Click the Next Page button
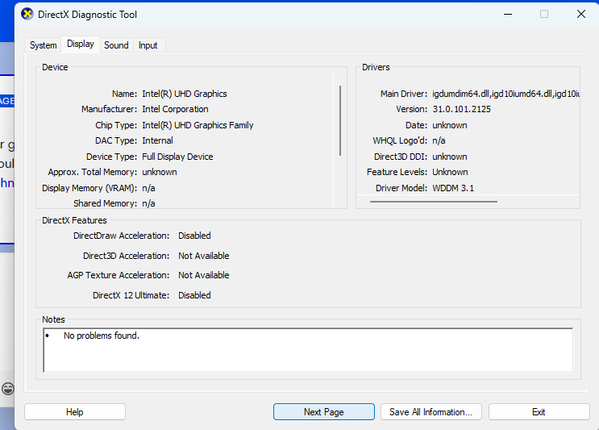 click(324, 412)
